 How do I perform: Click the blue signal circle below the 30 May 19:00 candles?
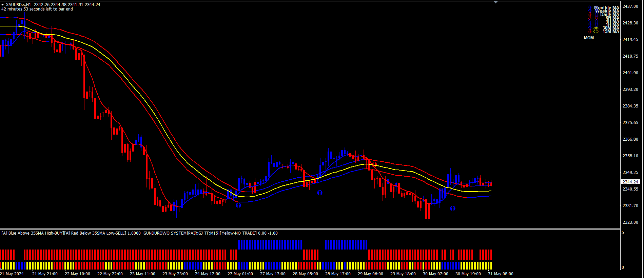[x=452, y=208]
